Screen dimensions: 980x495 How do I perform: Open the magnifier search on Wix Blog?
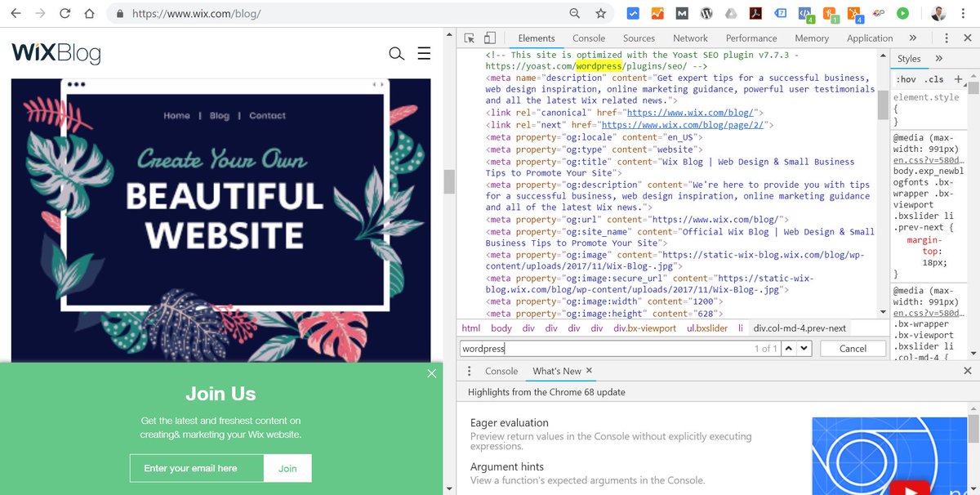pos(397,53)
